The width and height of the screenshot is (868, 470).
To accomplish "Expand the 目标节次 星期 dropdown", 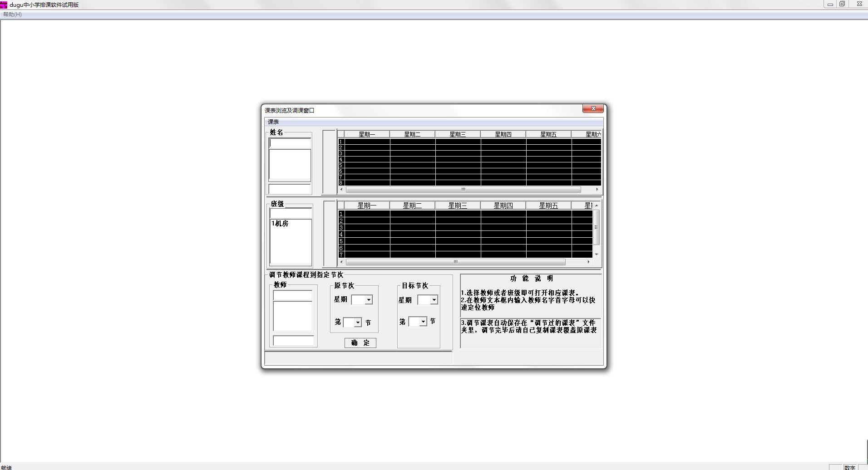I will pos(434,300).
